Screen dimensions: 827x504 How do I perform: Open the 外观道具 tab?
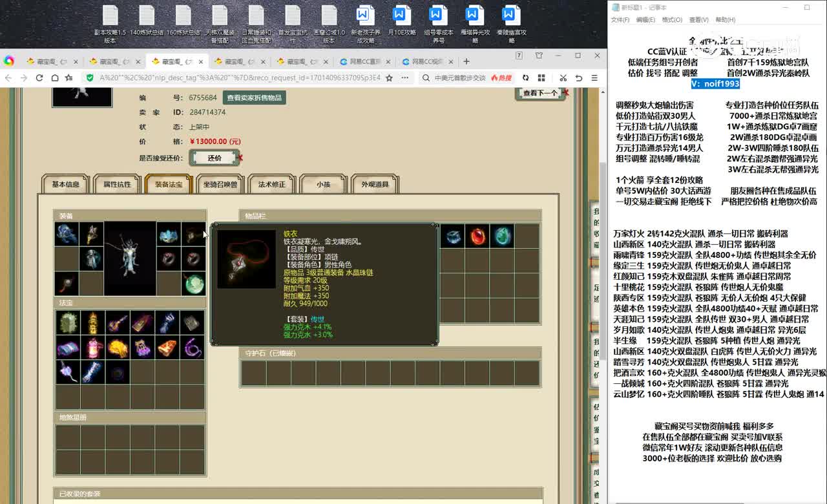(375, 184)
